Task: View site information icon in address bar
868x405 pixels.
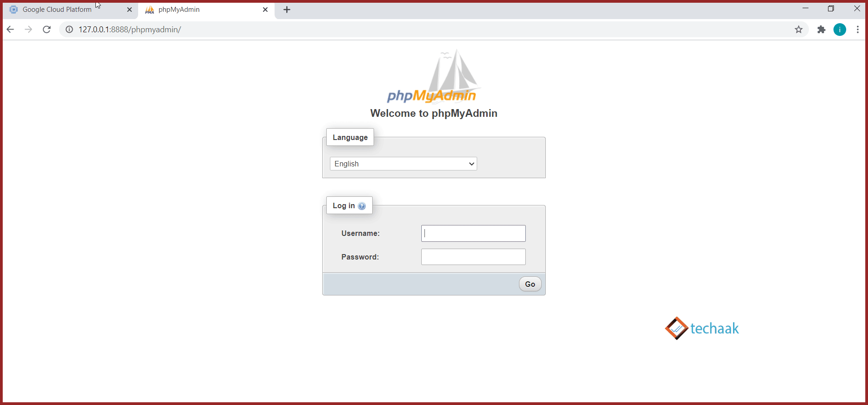Action: pos(69,30)
